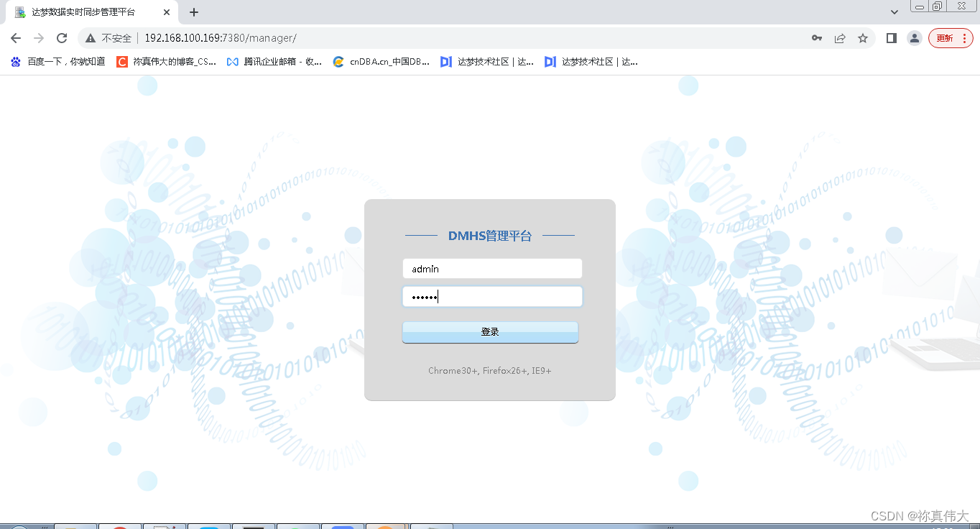
Task: Click the share page icon
Action: coord(840,38)
